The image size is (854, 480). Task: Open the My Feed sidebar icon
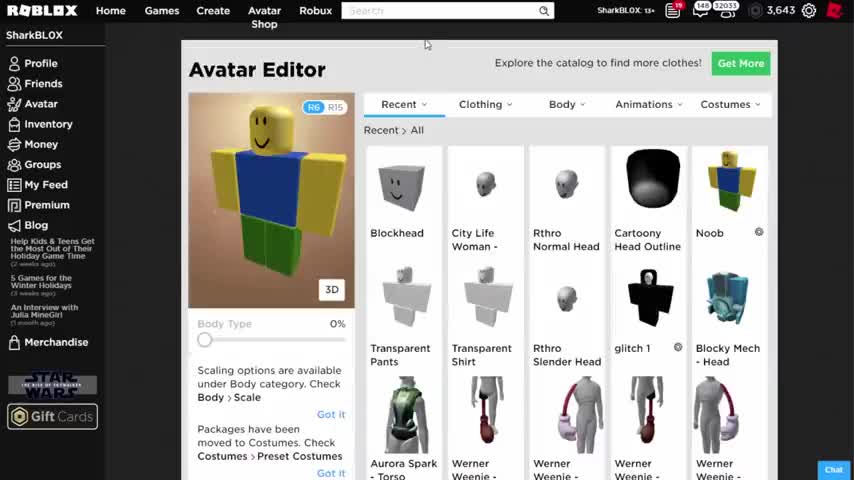click(14, 185)
